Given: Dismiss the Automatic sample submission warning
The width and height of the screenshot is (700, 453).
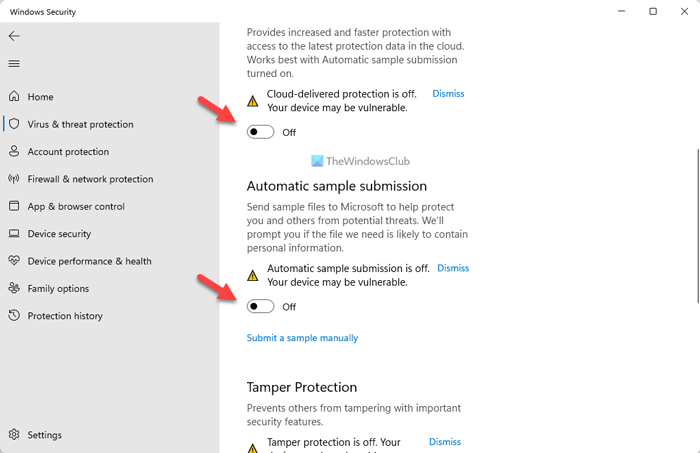Looking at the screenshot, I should (453, 268).
